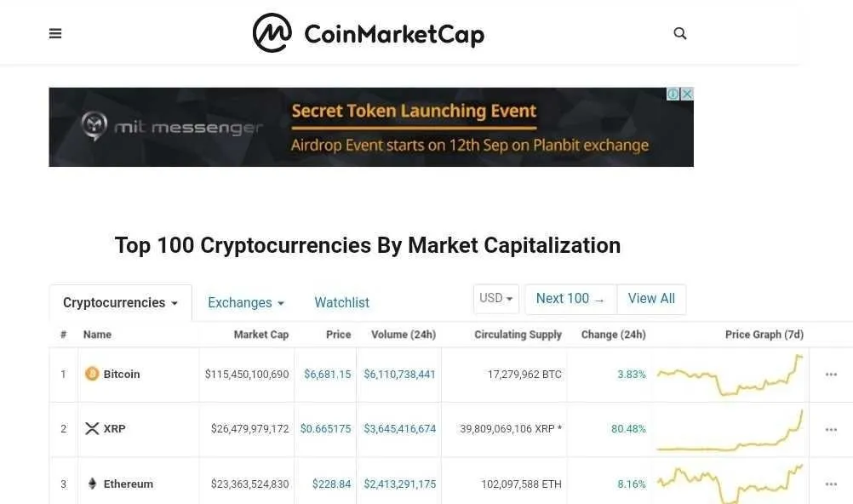Switch to the Watchlist tab
This screenshot has height=504, width=853.
(x=341, y=302)
